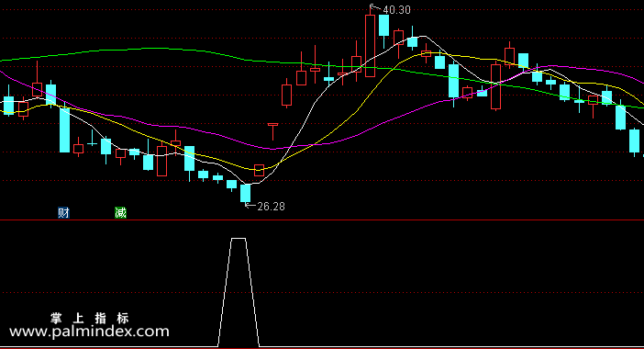This screenshot has width=644, height=349.
Task: Click the red hollow candle just after the low
Action: click(260, 170)
